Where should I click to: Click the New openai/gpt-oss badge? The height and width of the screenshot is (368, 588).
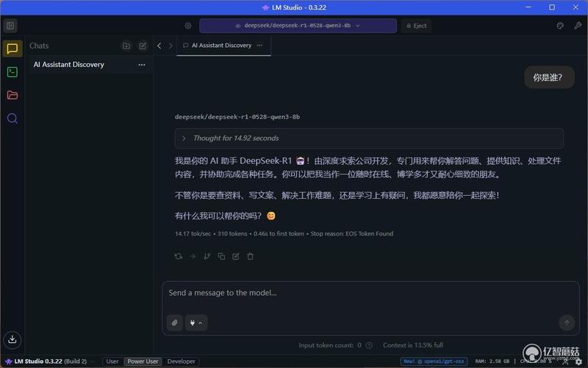point(434,361)
